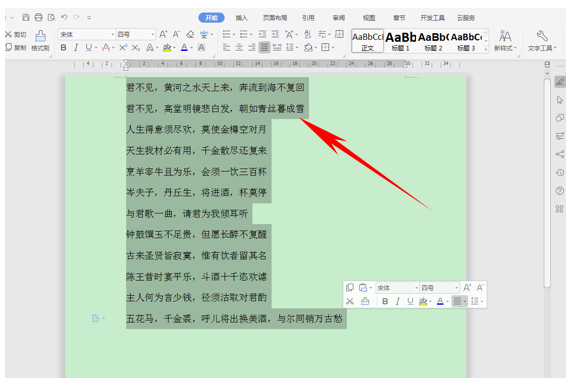The height and width of the screenshot is (378, 566).
Task: Open ribbon highlight color dropdown arrow
Action: point(174,48)
